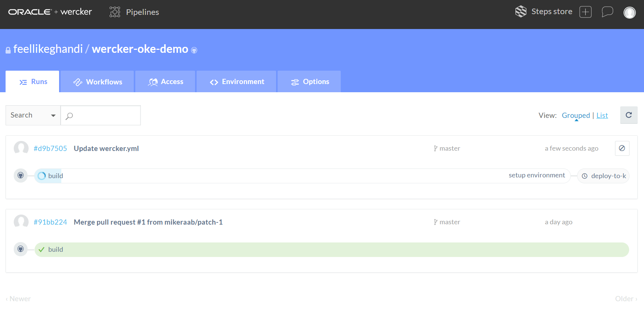Open commit #91bb224 link
Screen dimensions: 644x312
pyautogui.click(x=50, y=222)
